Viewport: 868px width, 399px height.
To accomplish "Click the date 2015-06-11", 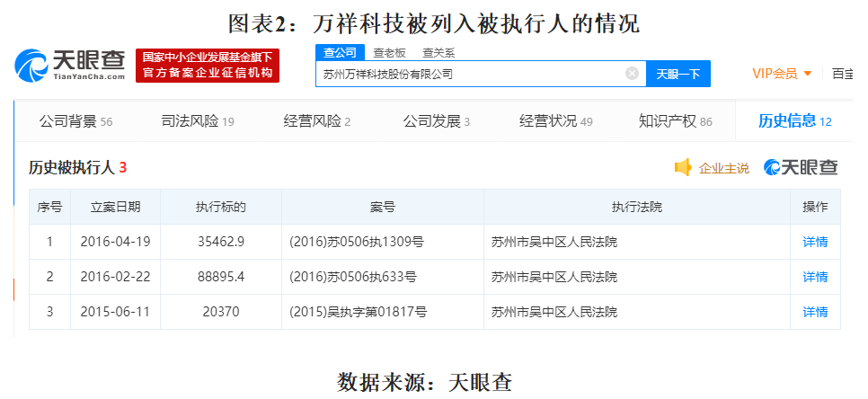I will [x=115, y=312].
